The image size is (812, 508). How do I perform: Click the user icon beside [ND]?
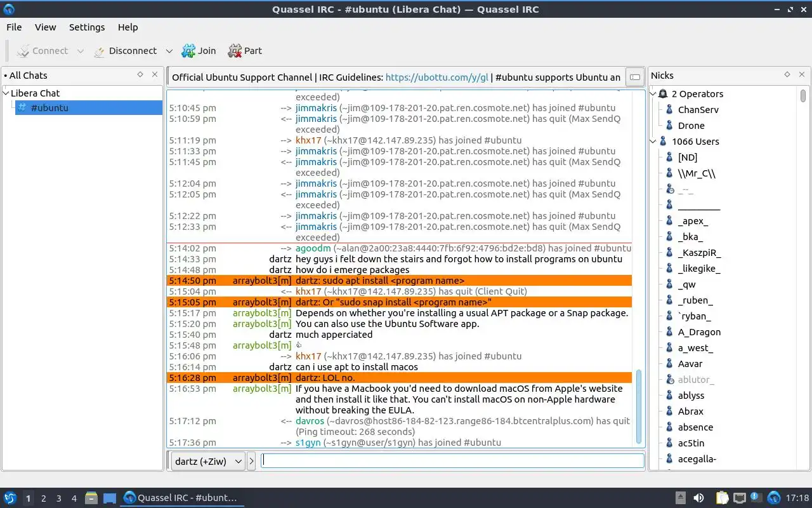[x=669, y=157]
